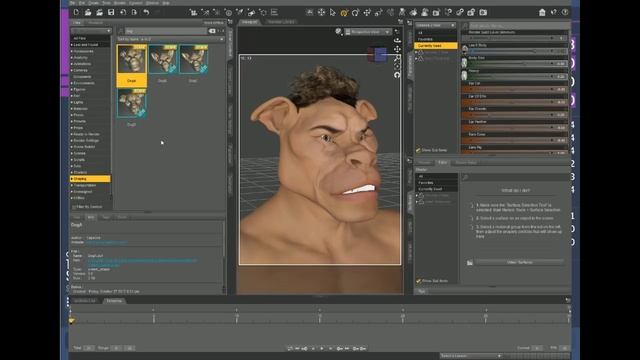Select the Rotate tool in toolbar

pyautogui.click(x=356, y=12)
